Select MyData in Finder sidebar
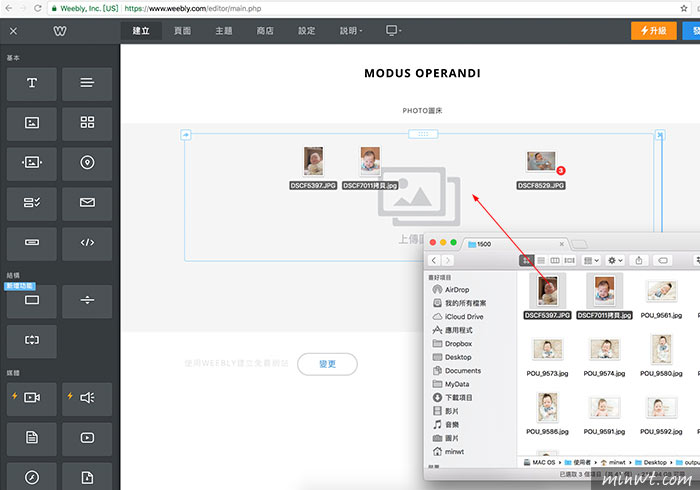Screen dimensions: 700x490 (451, 384)
